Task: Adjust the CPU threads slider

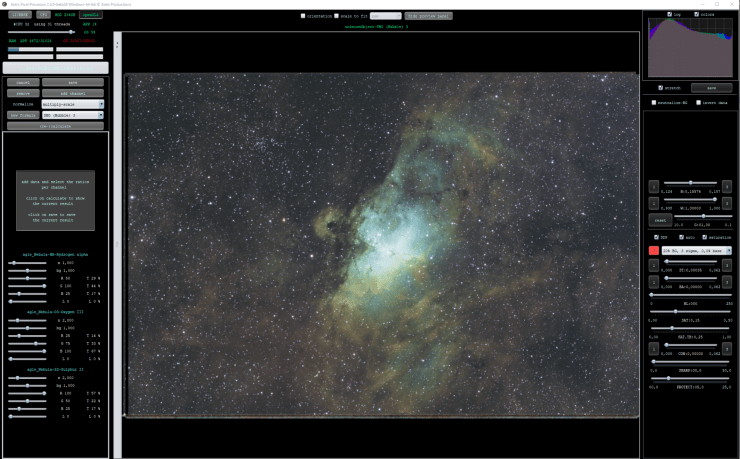Action: pos(42,32)
